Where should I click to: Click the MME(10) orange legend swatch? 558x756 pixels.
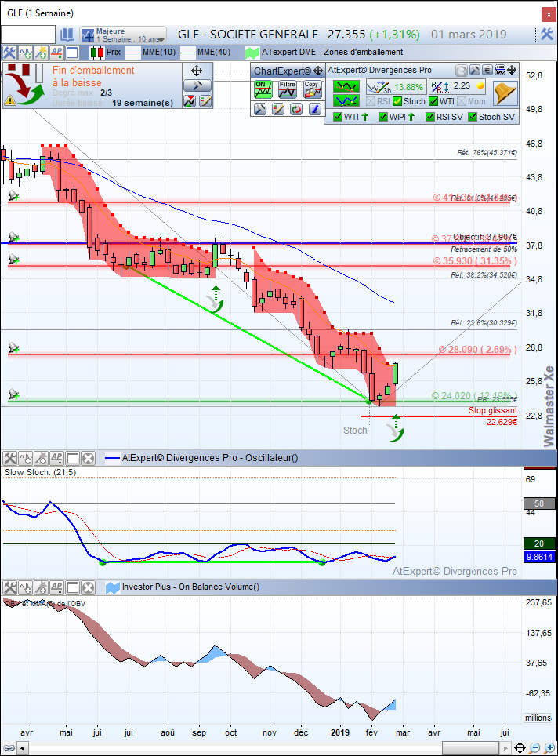133,52
